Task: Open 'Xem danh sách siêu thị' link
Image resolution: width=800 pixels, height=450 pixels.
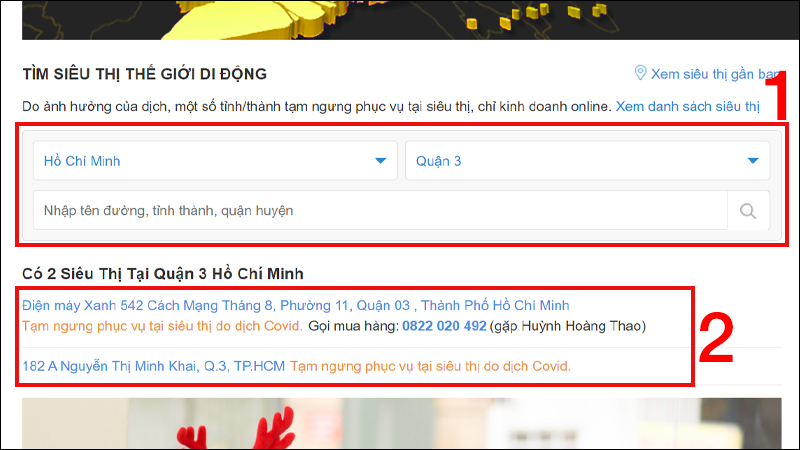Action: (687, 107)
